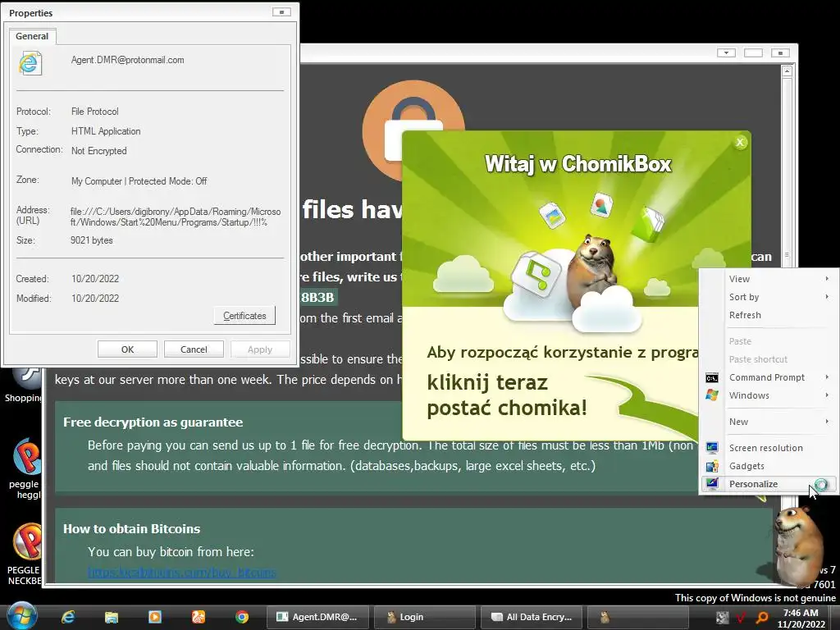Choose Refresh in the desktop context menu

coord(769,315)
